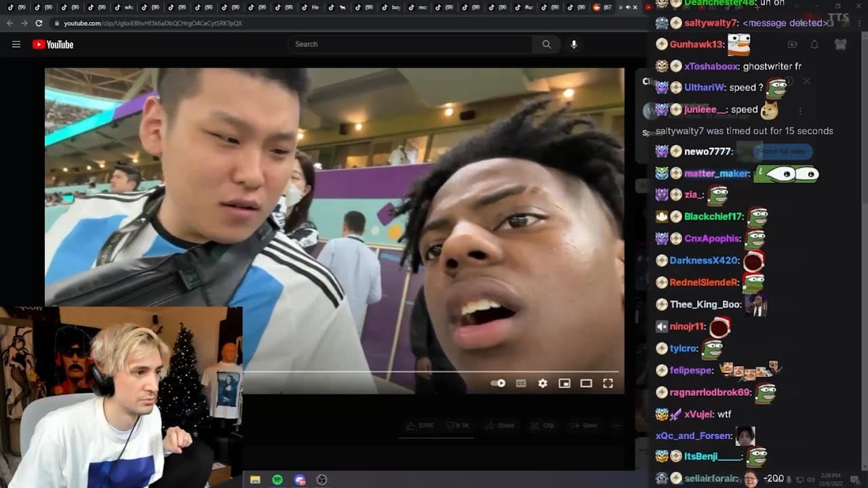
Task: Click chat username xToshaboox
Action: 711,66
